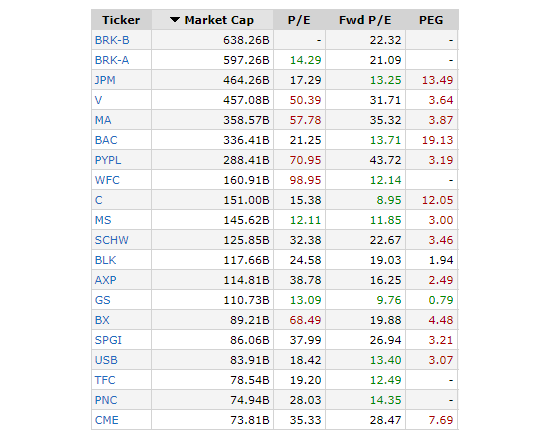Select PEG value 4.48 for BX

(x=441, y=320)
